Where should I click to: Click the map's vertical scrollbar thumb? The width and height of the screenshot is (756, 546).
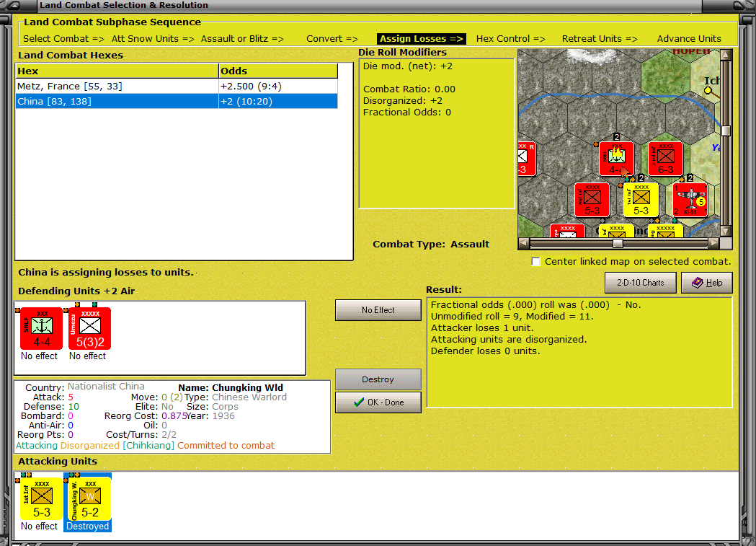pyautogui.click(x=726, y=131)
